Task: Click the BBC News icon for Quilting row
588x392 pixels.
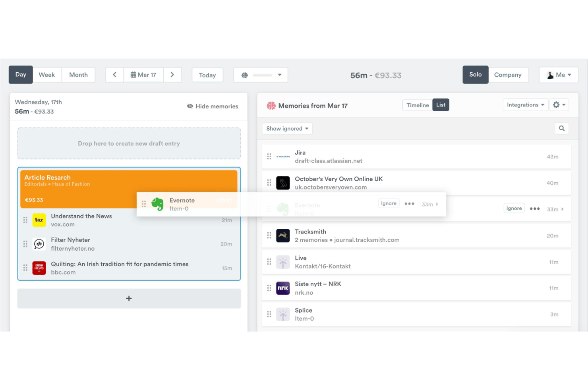Action: pyautogui.click(x=39, y=268)
